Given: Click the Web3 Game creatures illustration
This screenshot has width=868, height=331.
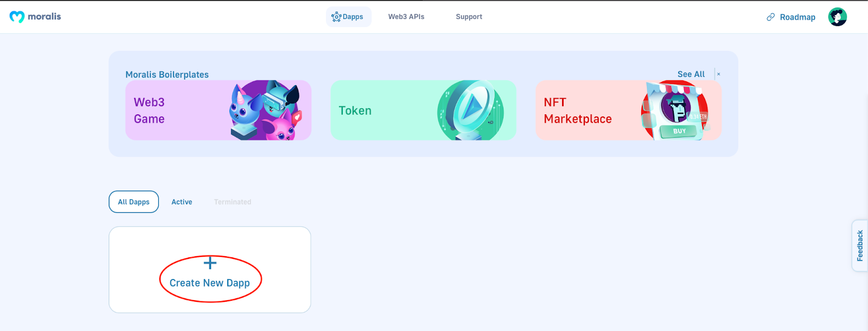Looking at the screenshot, I should (266, 111).
